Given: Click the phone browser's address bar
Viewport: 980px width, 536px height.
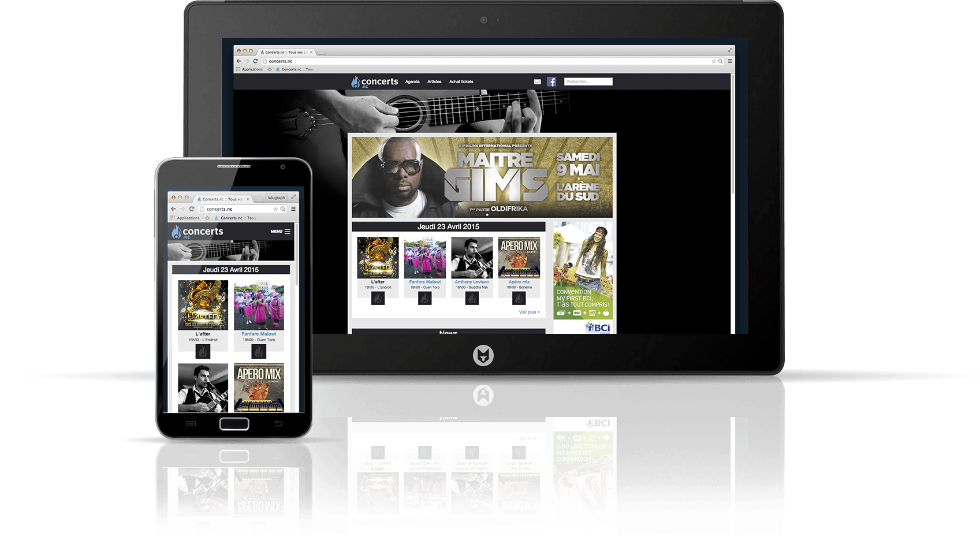Looking at the screenshot, I should click(243, 209).
